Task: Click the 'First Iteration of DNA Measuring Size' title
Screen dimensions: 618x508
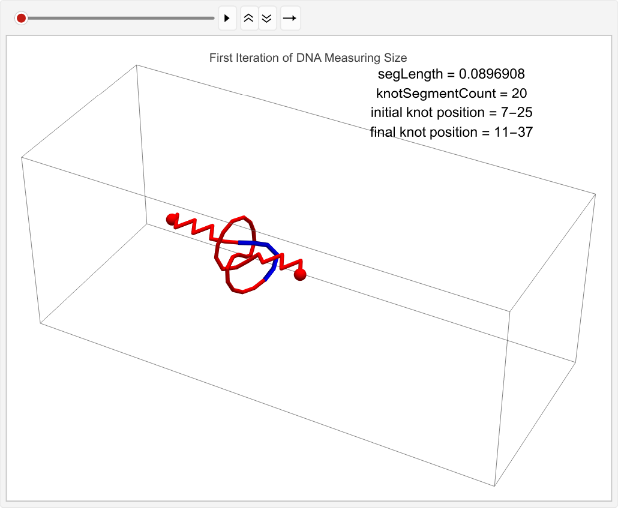Action: coord(308,58)
